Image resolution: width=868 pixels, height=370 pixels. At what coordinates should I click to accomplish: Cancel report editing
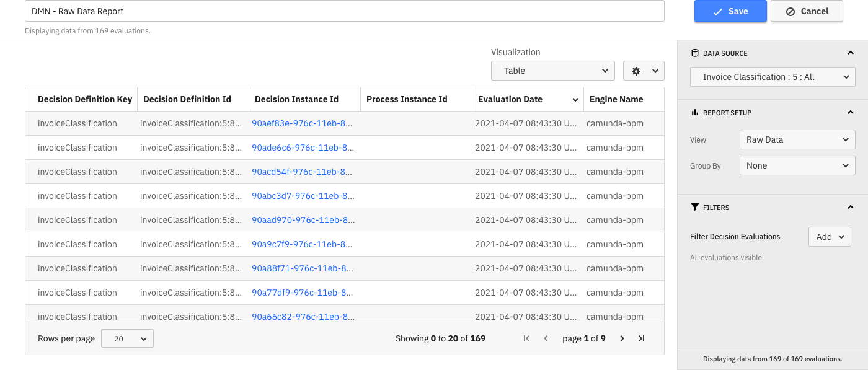click(806, 11)
